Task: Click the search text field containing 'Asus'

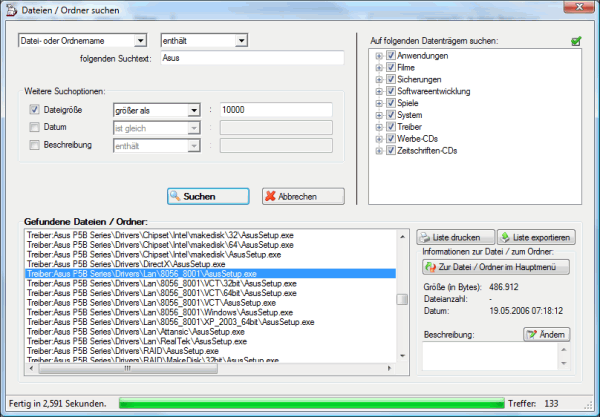Action: [252, 58]
